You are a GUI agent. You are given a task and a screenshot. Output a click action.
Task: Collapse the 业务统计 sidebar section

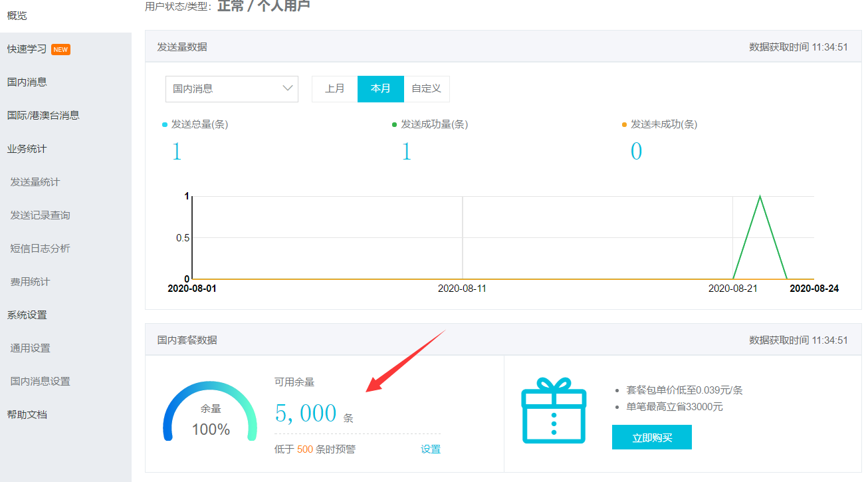click(x=27, y=149)
